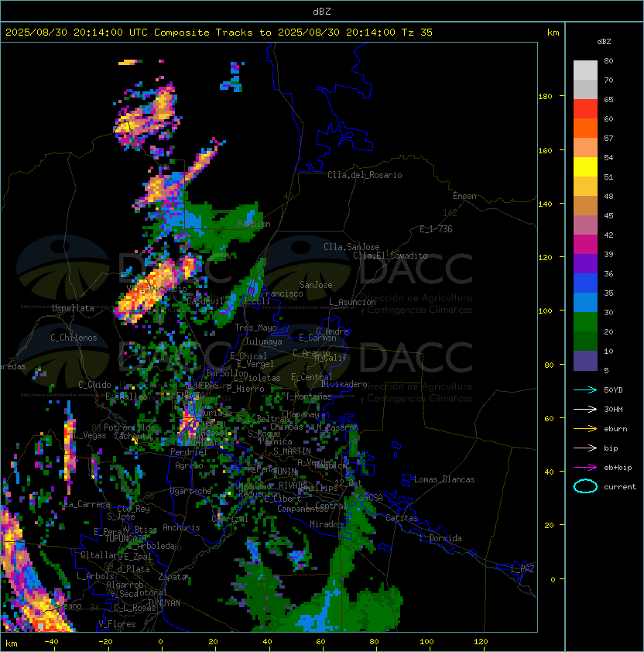Pick the light blue swatch between 30 and 35 dBZ
Viewport: 644px width, 652px height.
585,302
